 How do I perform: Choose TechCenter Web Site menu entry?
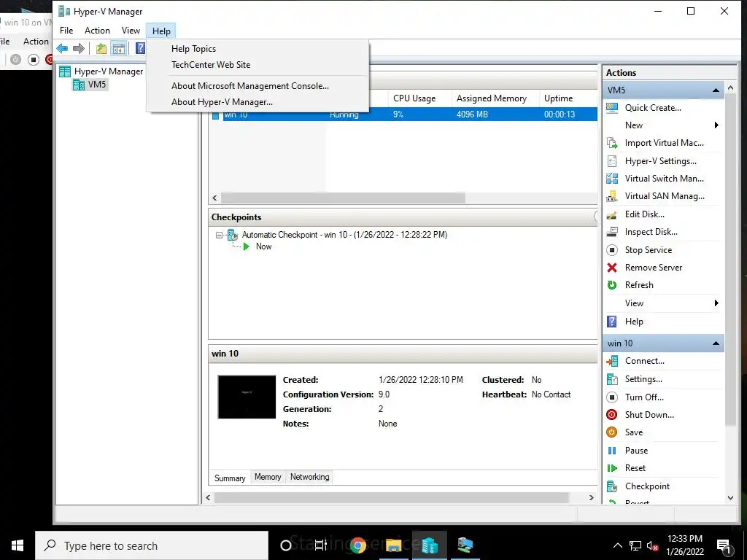(x=211, y=65)
